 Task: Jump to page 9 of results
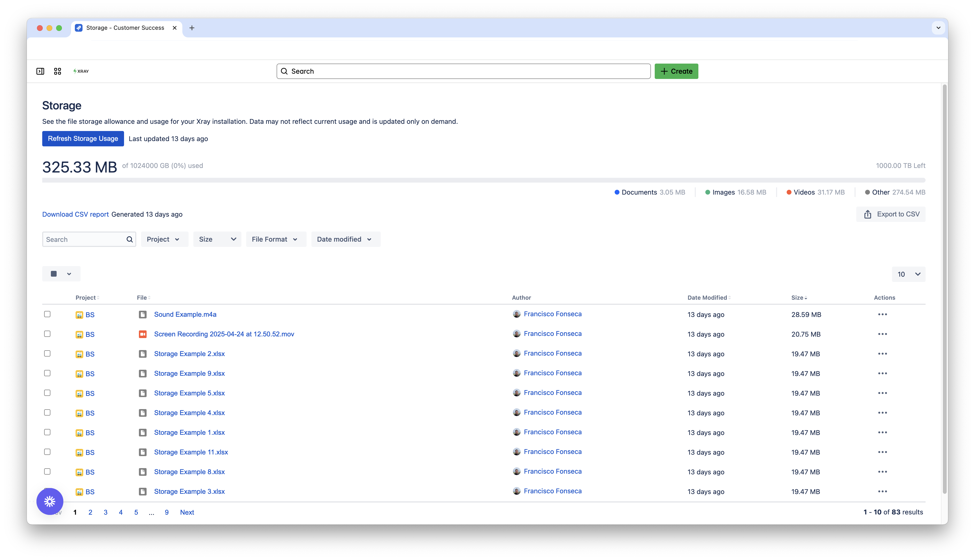[x=166, y=512]
